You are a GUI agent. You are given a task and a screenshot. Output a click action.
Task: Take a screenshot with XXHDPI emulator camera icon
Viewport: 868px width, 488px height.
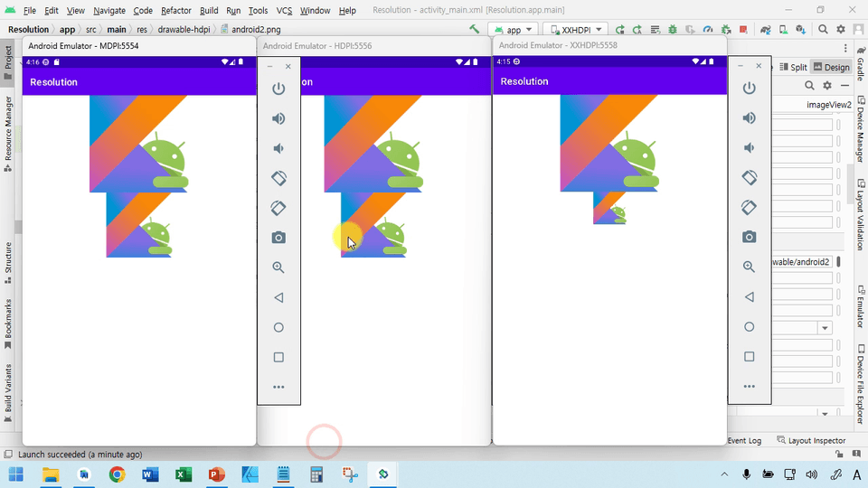click(749, 238)
